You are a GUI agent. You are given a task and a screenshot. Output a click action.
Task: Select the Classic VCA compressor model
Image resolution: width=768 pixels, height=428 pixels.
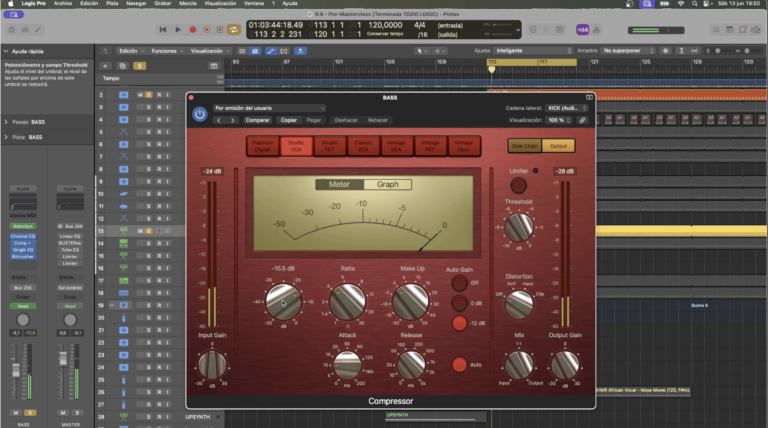coord(363,146)
